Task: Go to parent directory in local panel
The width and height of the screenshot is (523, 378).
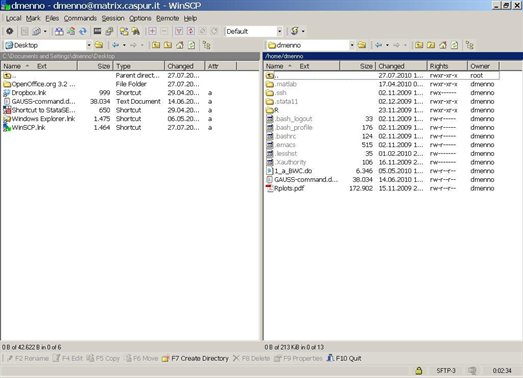Action: pos(156,45)
